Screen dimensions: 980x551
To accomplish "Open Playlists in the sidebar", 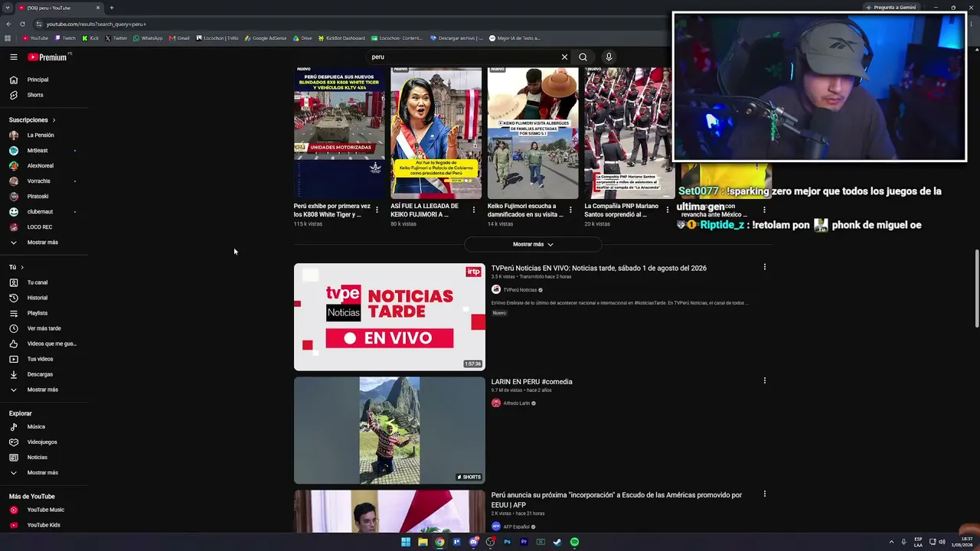I will coord(38,313).
